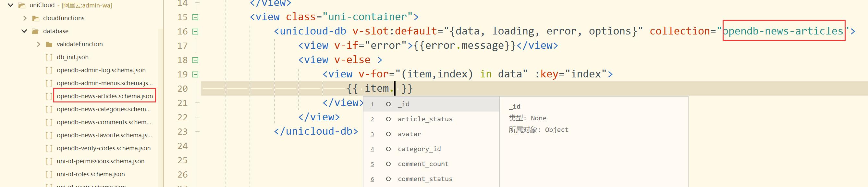The height and width of the screenshot is (187, 868).
Task: Open opendb-news-favorite schema file
Action: click(x=104, y=135)
